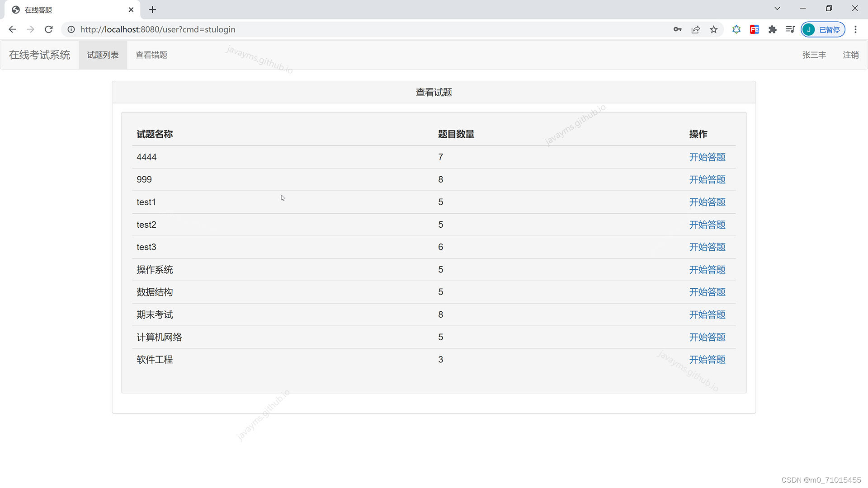Open a new browser tab

click(152, 9)
